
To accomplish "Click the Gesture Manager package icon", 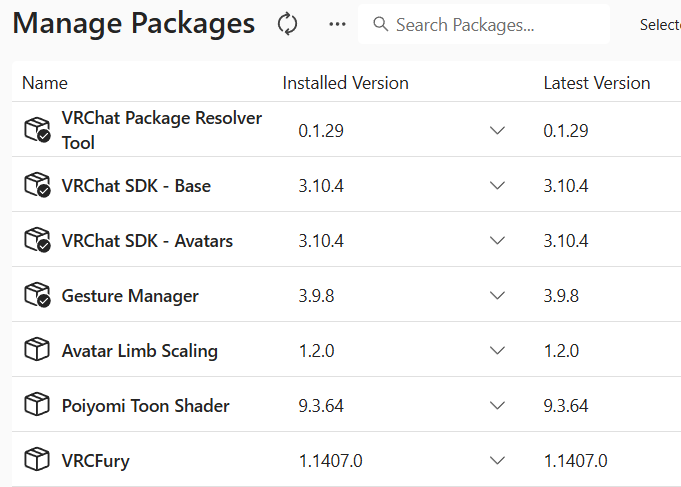I will pyautogui.click(x=37, y=295).
